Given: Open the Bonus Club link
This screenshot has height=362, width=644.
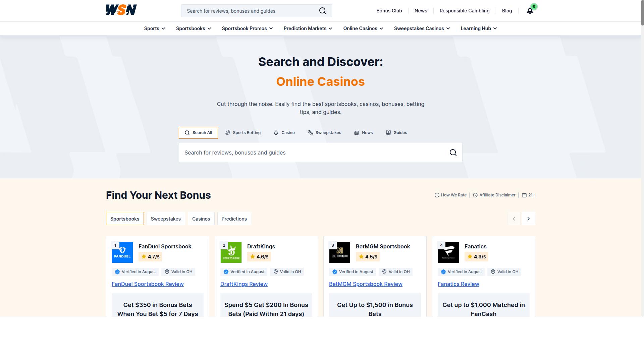Looking at the screenshot, I should [389, 11].
